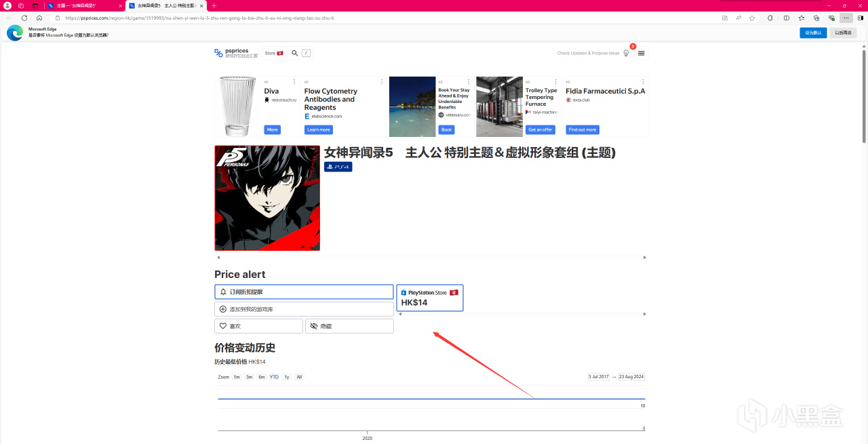Screen dimensions: 868x444
Task: Open site search magnifier
Action: [295, 53]
